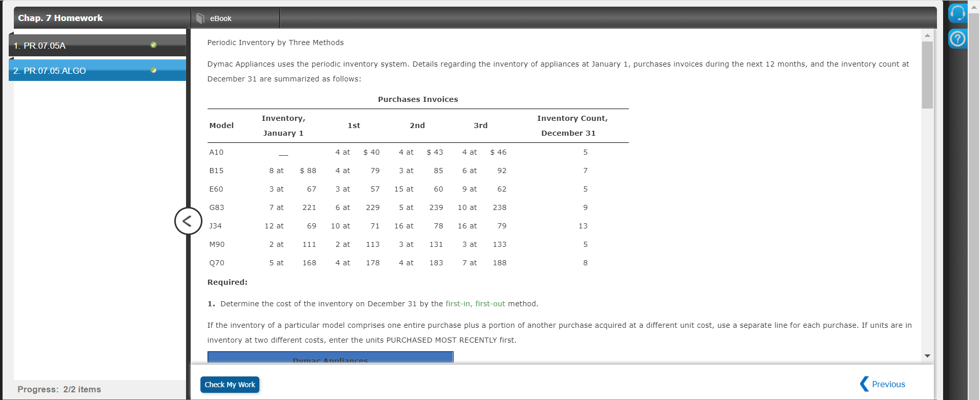Click the Progress: 2/2 items text
Viewport: 980px width, 400px height.
tap(59, 389)
